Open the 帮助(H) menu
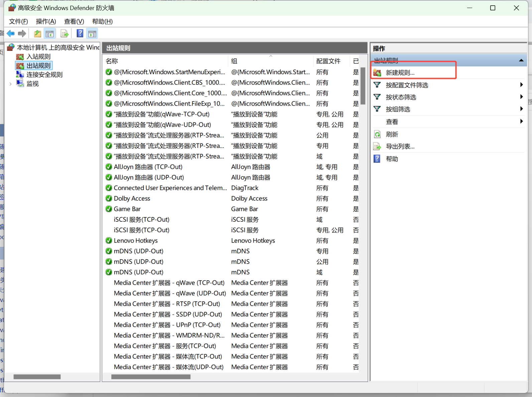 [x=102, y=21]
